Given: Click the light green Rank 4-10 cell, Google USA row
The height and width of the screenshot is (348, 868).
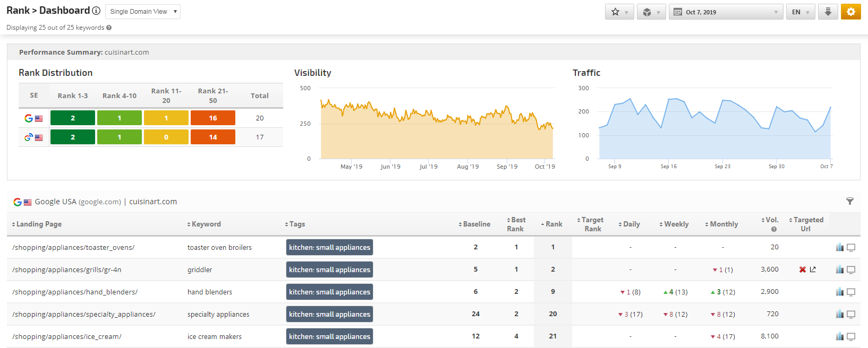Looking at the screenshot, I should pyautogui.click(x=120, y=118).
